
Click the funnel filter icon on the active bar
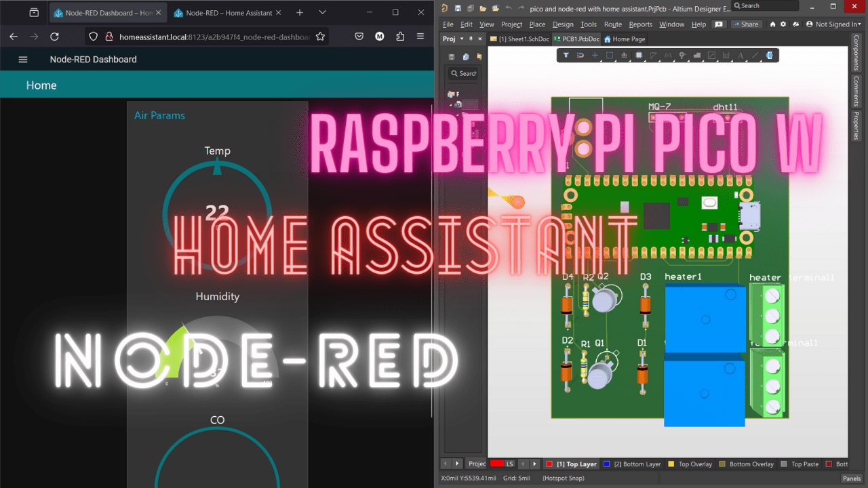click(x=565, y=55)
